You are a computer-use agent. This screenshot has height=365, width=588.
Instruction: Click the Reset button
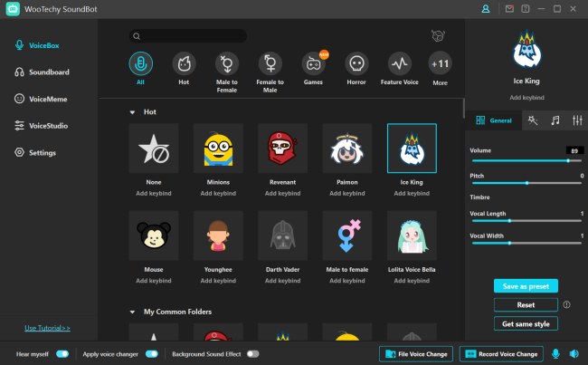[526, 305]
